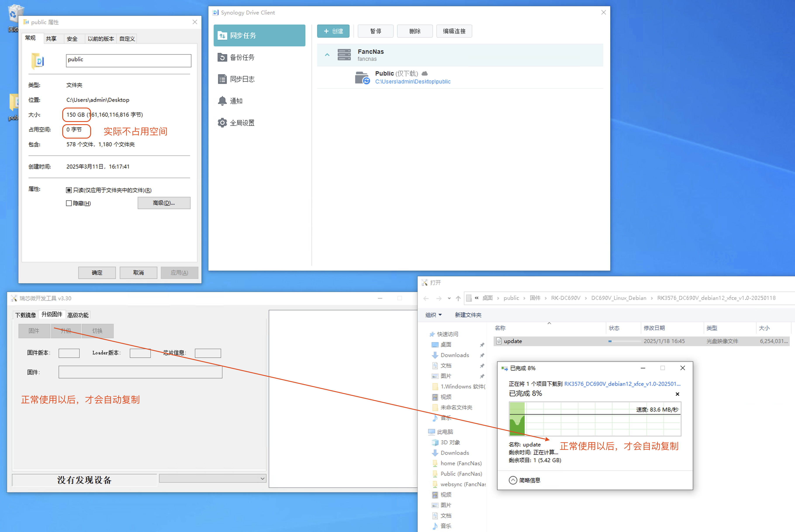The image size is (795, 532).
Task: Click the 固件 path field in Rockchip tool
Action: coord(140,372)
